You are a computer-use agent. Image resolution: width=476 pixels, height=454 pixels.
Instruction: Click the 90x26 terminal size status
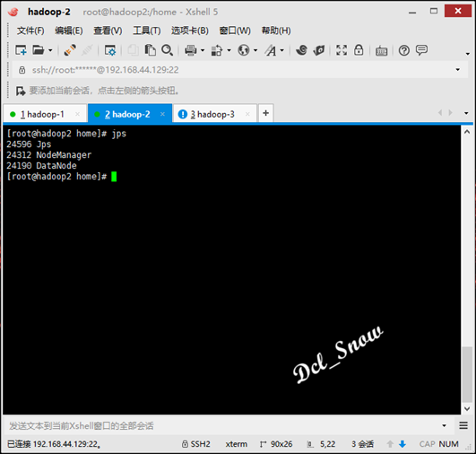click(x=276, y=444)
